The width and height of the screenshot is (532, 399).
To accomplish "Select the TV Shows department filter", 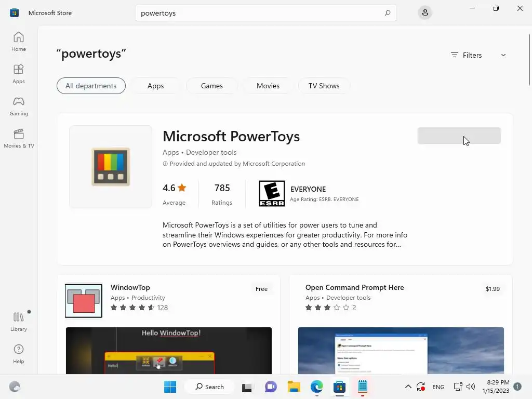I will point(324,86).
